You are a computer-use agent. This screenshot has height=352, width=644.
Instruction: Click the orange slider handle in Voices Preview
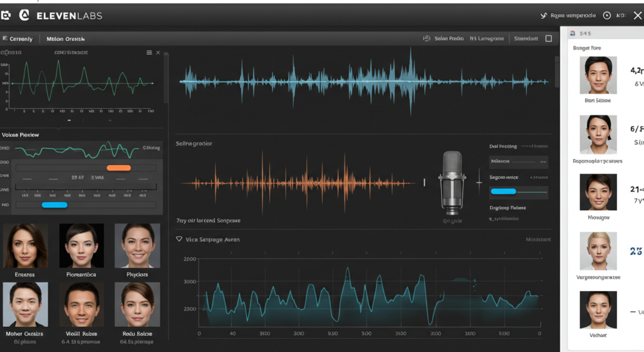pos(119,167)
